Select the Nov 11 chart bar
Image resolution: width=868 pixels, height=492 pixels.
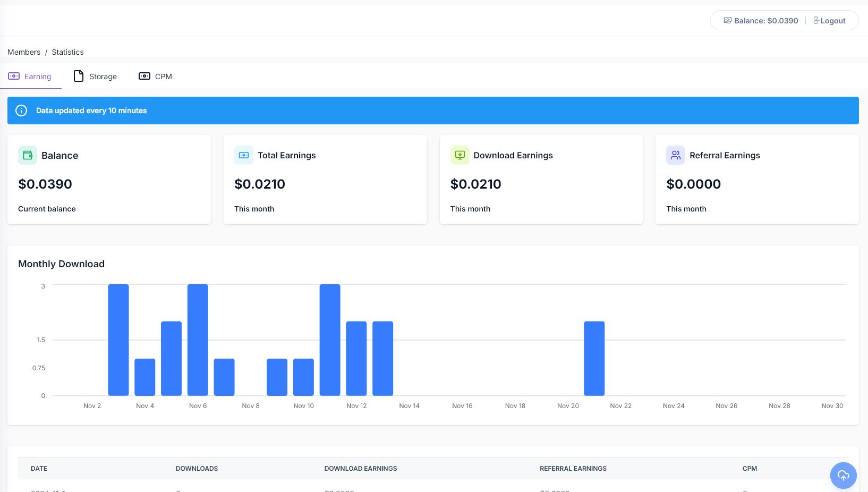(x=330, y=340)
